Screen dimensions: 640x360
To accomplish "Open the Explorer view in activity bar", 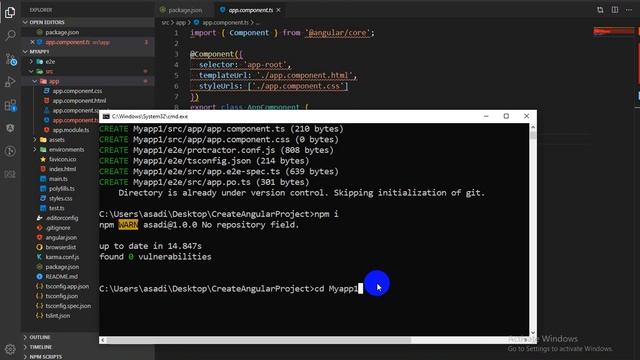I will tap(10, 12).
